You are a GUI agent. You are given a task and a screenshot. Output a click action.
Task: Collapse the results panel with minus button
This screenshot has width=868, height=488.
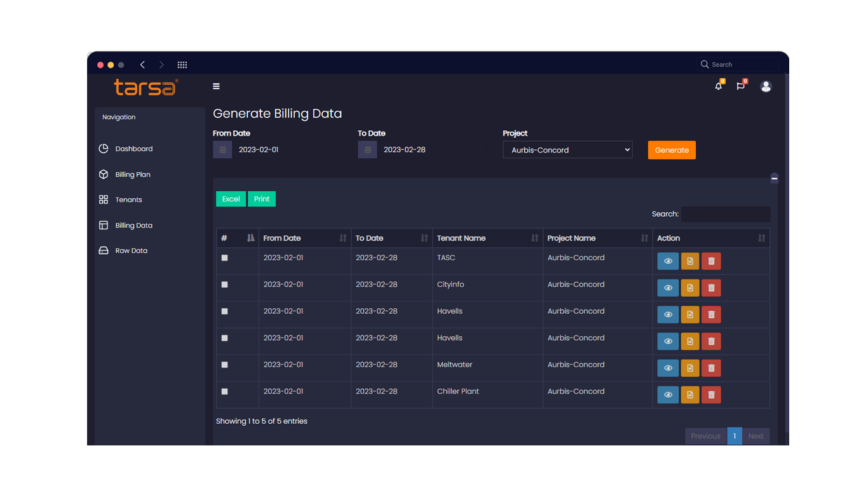click(x=774, y=179)
